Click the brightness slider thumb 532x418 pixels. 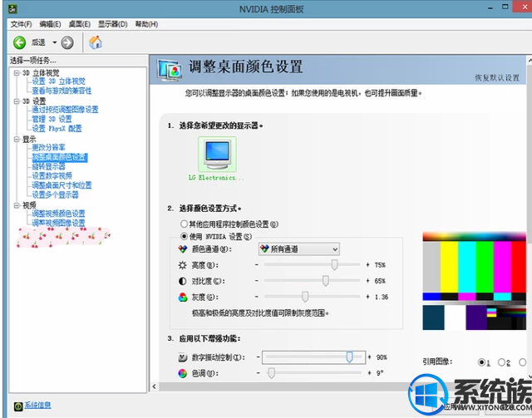click(334, 264)
